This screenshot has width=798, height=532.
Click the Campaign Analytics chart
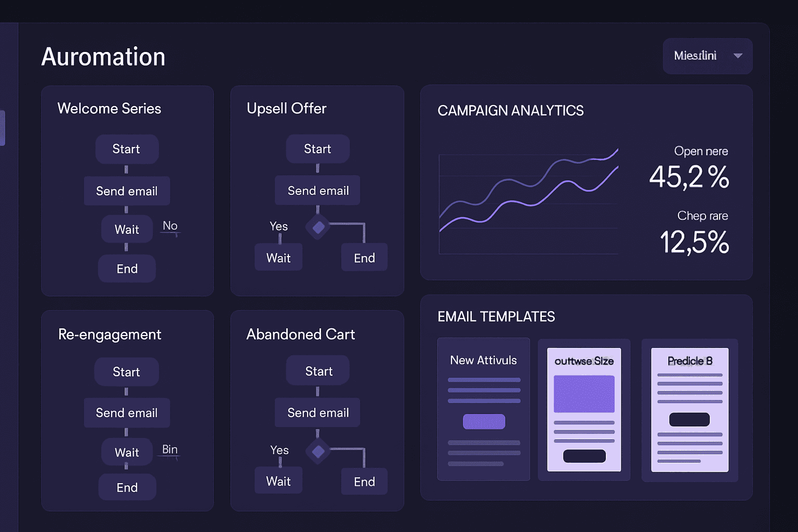530,203
